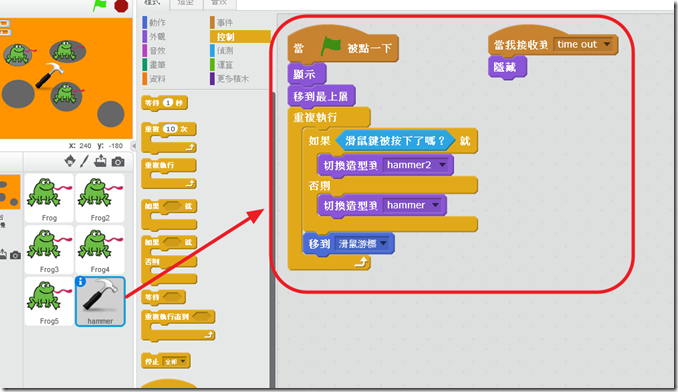Click the 如果 就 否則 palette block
This screenshot has height=392, width=678.
coord(169,260)
